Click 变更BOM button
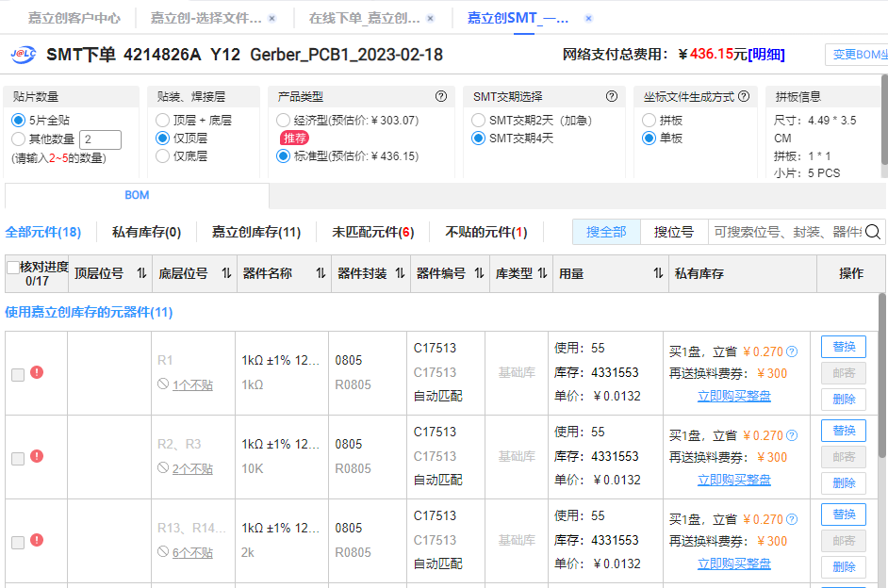The image size is (888, 588). (856, 55)
